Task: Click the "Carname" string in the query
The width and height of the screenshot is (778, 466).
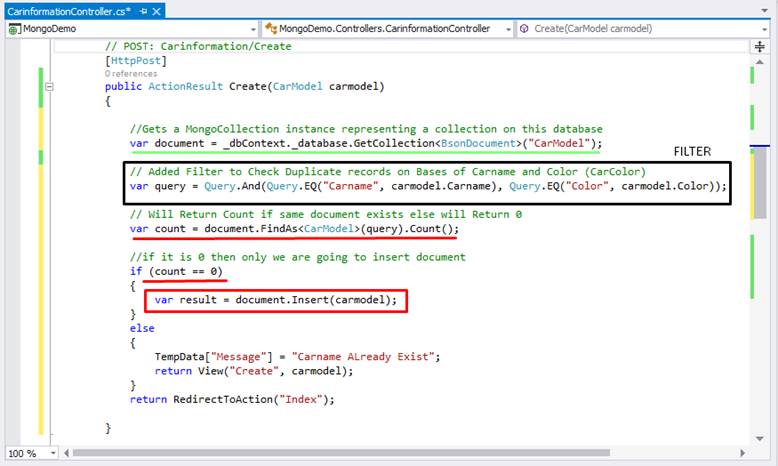Action: click(x=351, y=186)
